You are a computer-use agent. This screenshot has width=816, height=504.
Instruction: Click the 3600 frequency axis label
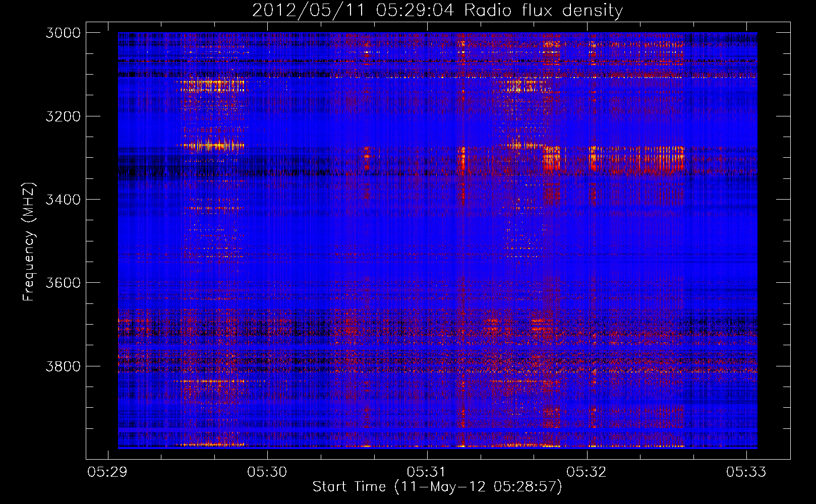tap(63, 283)
